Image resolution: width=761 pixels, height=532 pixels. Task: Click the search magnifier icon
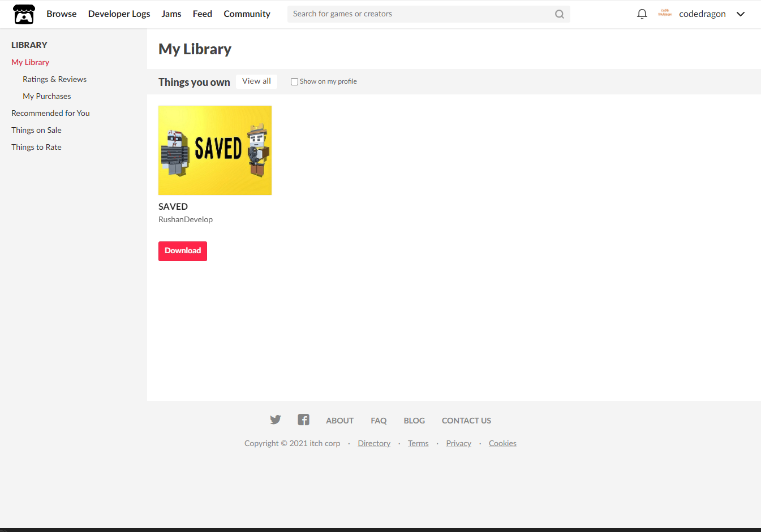pos(559,14)
